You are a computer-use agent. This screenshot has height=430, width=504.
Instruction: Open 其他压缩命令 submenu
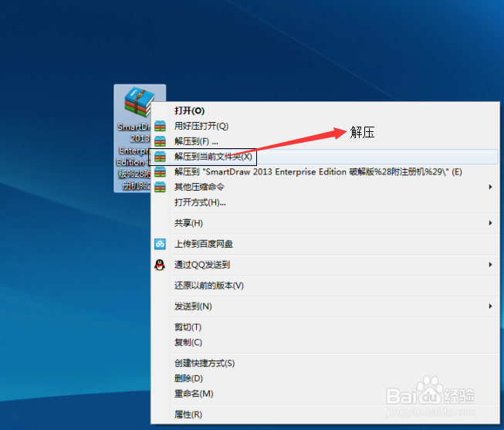(325, 187)
